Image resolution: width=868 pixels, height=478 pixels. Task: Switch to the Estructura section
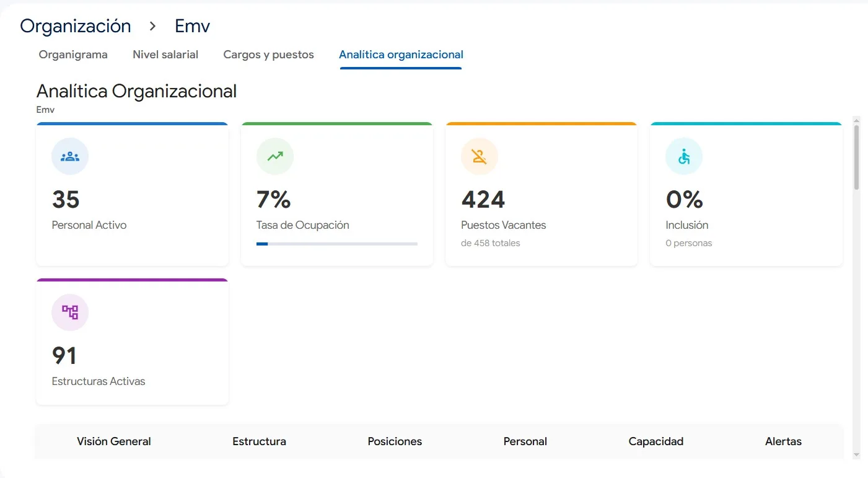coord(259,441)
